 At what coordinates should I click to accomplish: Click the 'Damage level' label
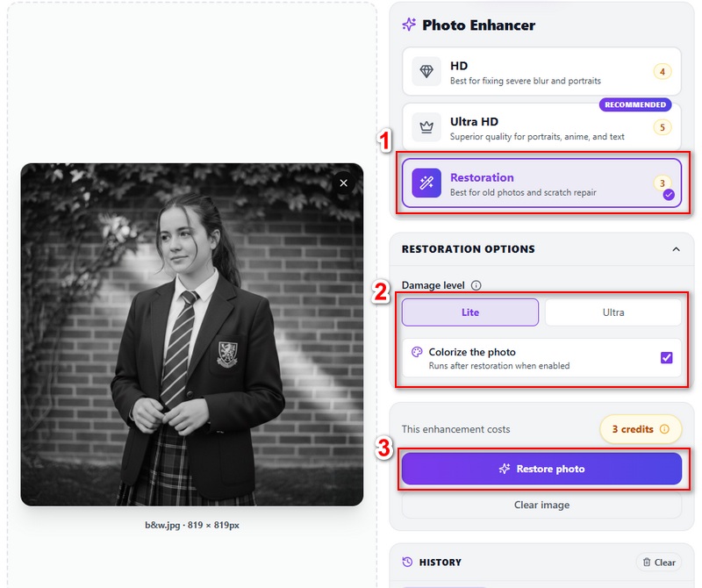(x=433, y=285)
